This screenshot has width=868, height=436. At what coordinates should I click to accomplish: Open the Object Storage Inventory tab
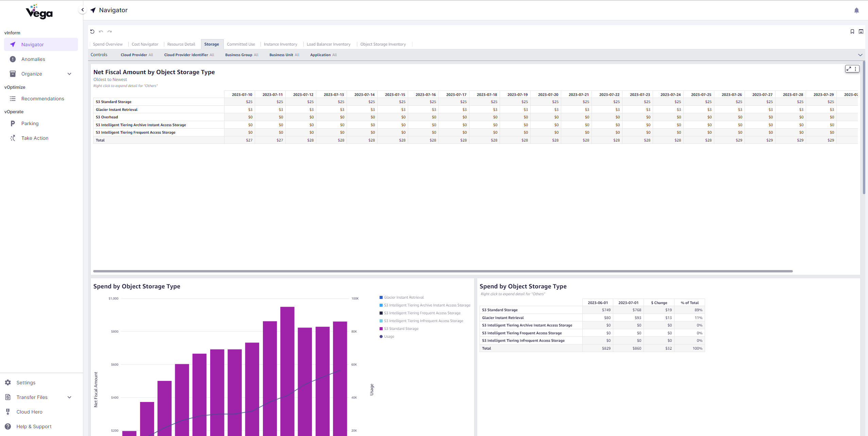click(x=383, y=44)
